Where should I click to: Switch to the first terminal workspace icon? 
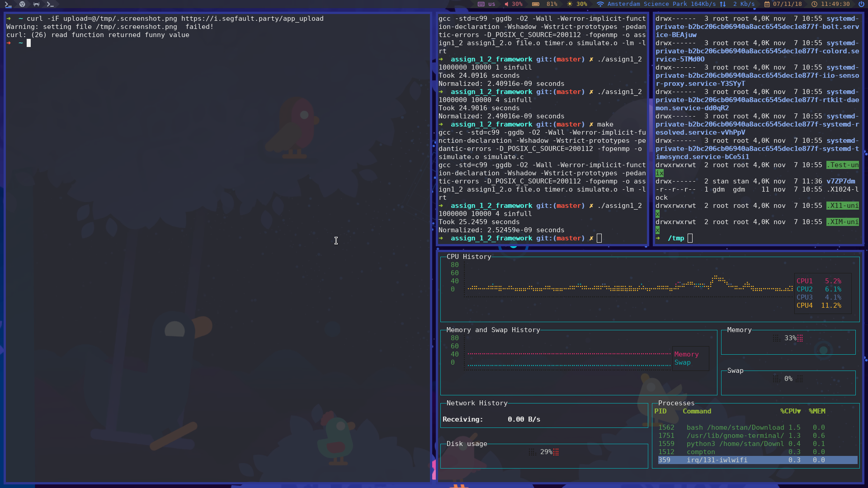click(x=8, y=4)
